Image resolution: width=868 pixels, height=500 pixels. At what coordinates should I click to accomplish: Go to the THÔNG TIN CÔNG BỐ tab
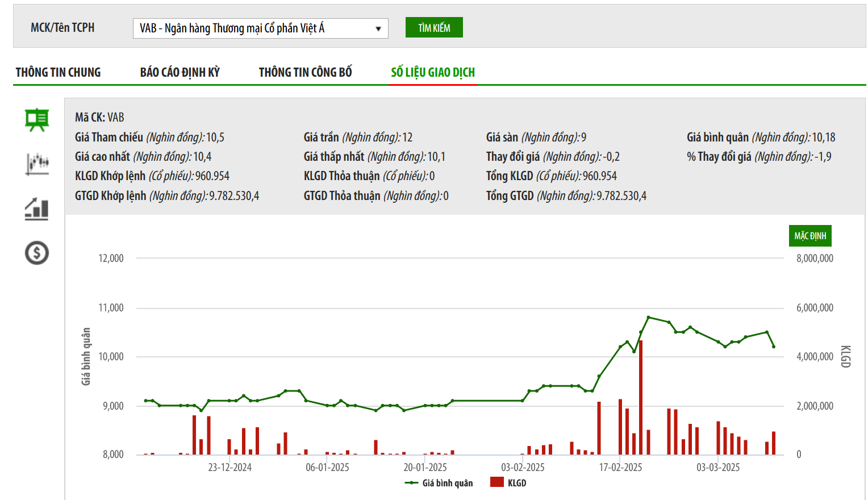305,73
